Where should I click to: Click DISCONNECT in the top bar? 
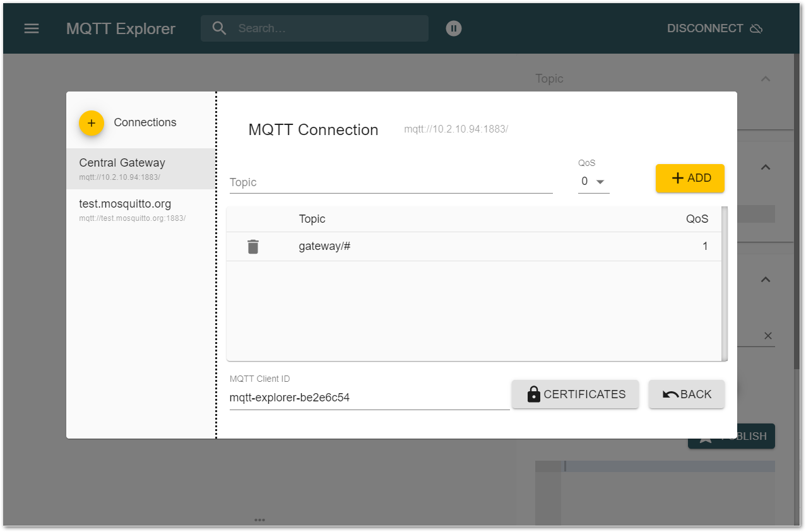(x=704, y=28)
